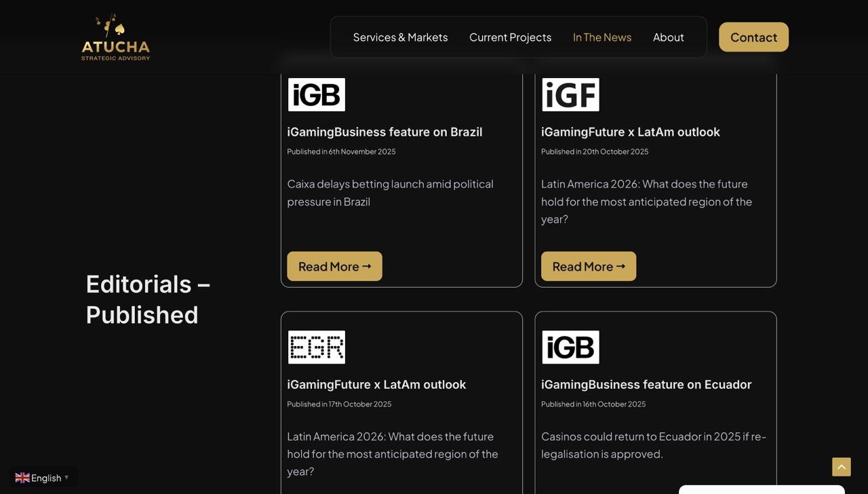Click the iGB logo on the Ecuador card
868x494 pixels.
(570, 347)
